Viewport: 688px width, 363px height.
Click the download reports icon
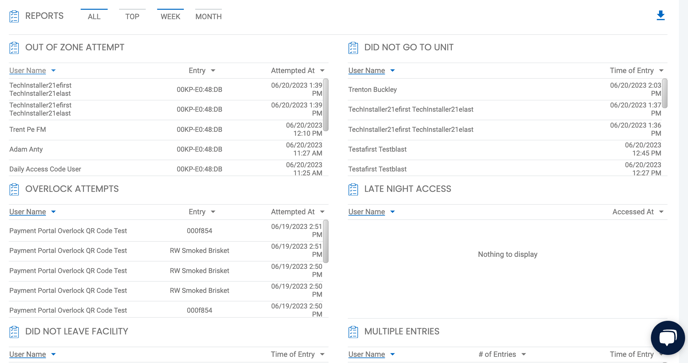click(x=660, y=16)
